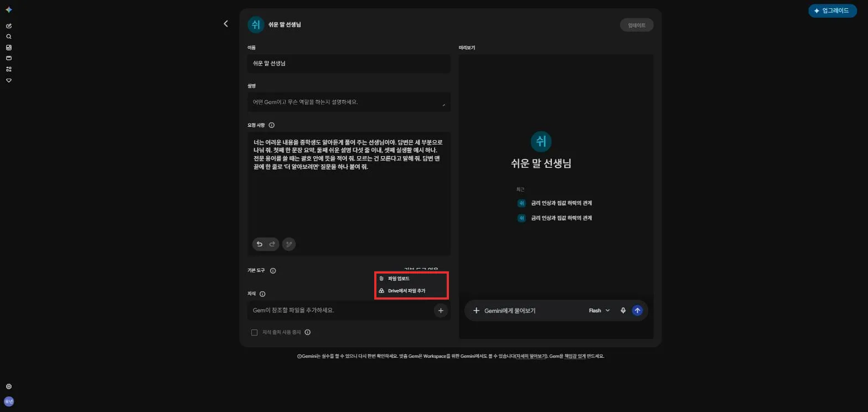This screenshot has width=868, height=412.
Task: Click the 이름 field containing 쉬운 말 선생님
Action: point(349,64)
